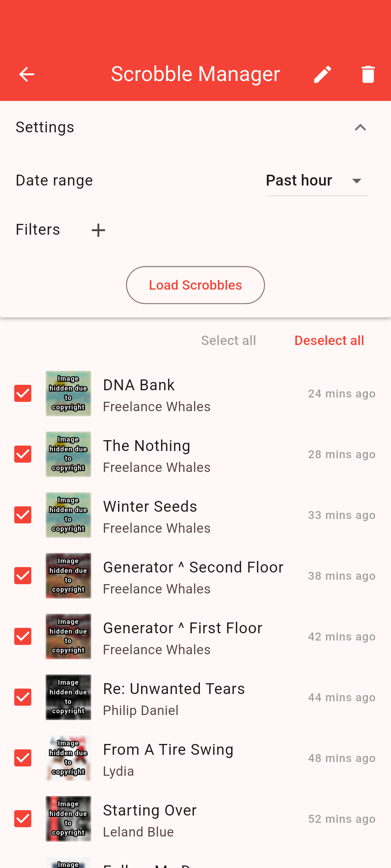Click the Select all link
Image resolution: width=391 pixels, height=868 pixels.
[x=228, y=340]
